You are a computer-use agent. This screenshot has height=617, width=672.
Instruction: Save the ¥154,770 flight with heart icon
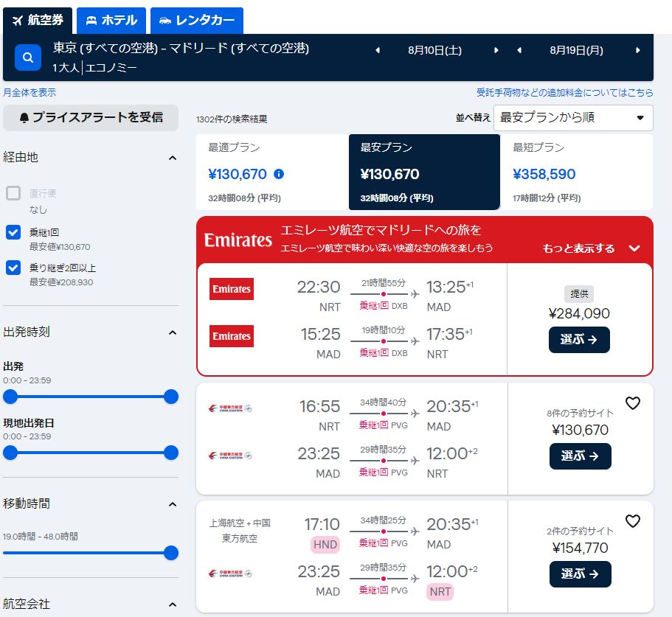633,521
